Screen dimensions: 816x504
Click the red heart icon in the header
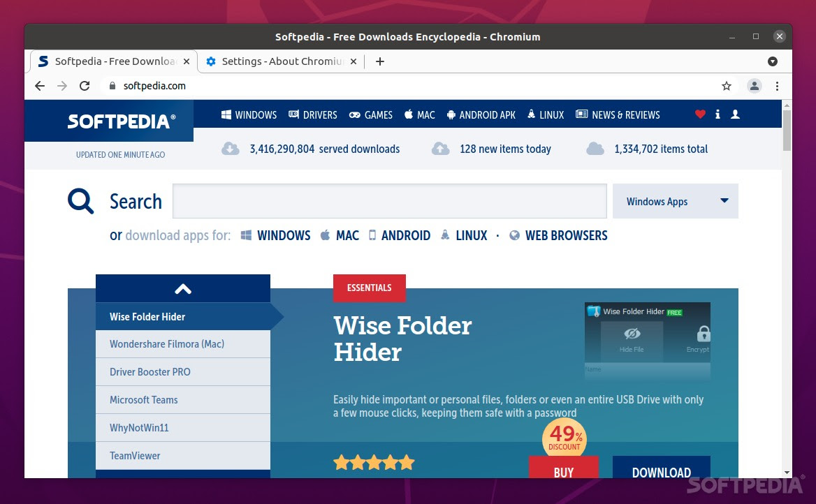tap(700, 114)
